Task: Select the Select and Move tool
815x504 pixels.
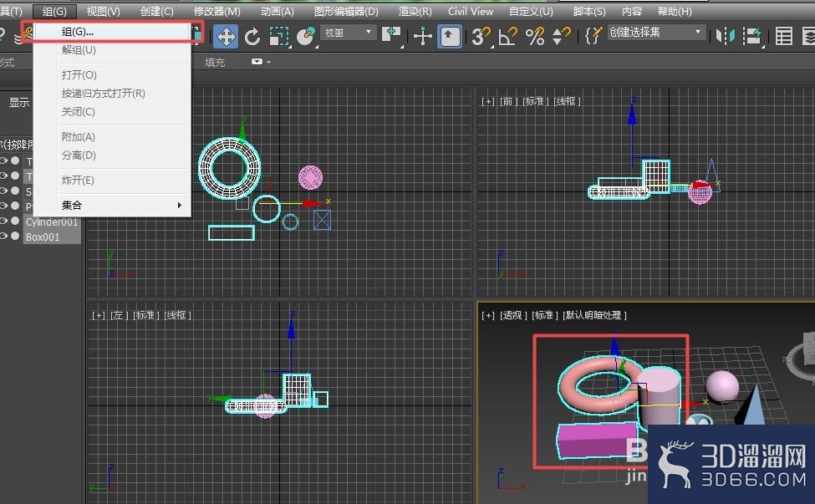Action: tap(226, 37)
